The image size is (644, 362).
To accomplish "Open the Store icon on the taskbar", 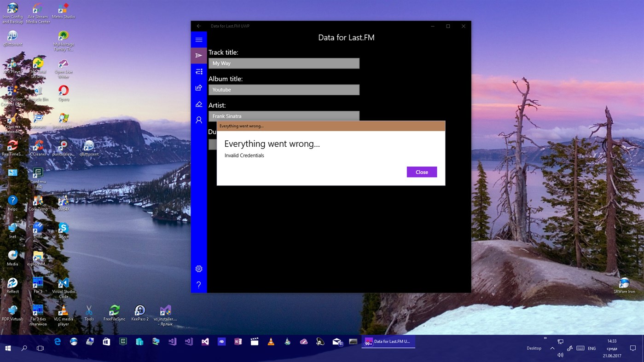I will [x=106, y=342].
